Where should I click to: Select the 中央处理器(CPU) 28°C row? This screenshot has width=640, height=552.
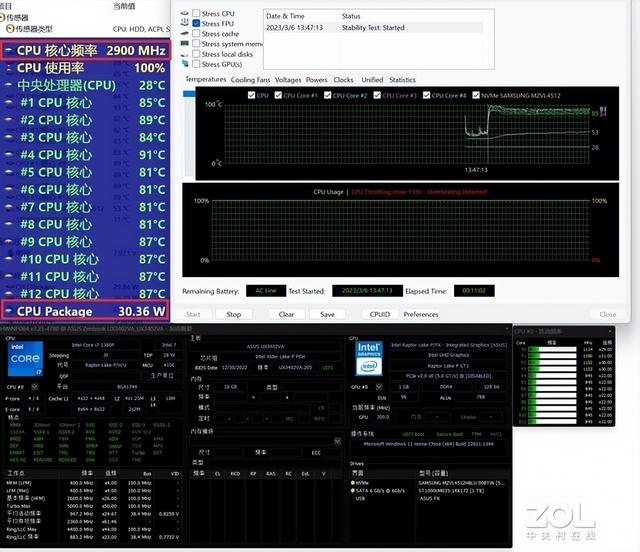point(85,85)
